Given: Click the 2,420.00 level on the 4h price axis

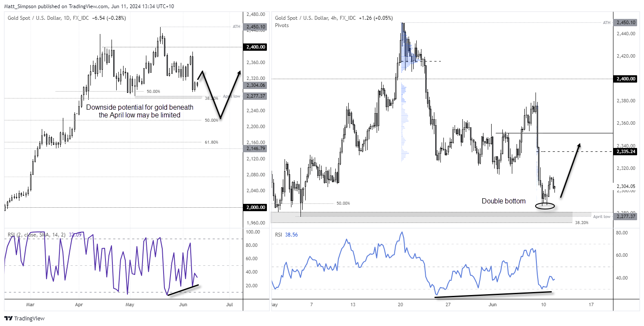Looking at the screenshot, I should click(625, 56).
